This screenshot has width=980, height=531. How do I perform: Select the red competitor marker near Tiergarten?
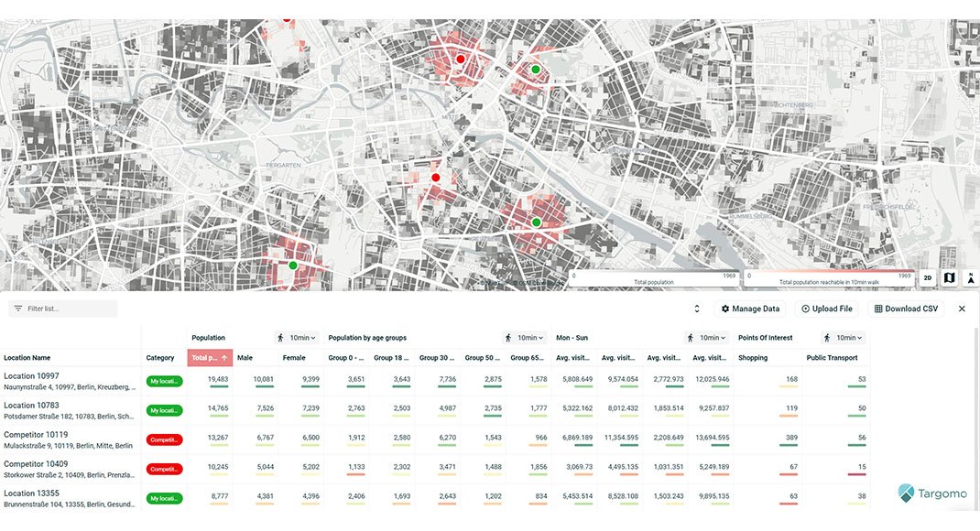click(x=436, y=178)
